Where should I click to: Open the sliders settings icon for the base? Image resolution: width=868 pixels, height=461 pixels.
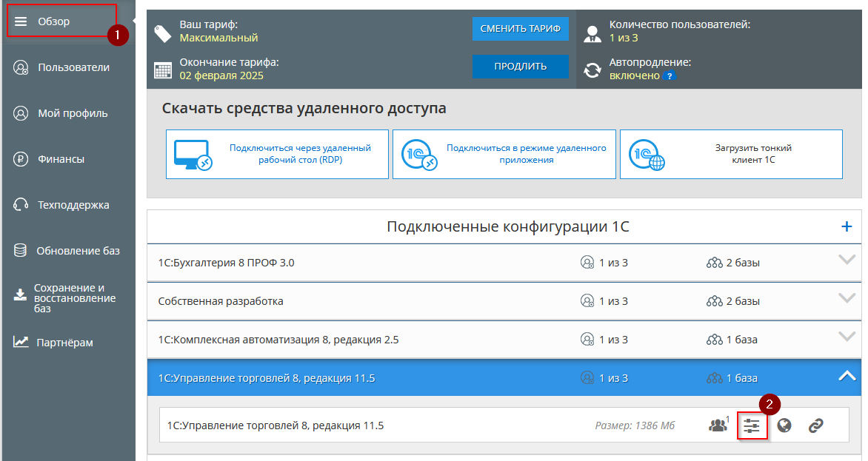click(752, 425)
